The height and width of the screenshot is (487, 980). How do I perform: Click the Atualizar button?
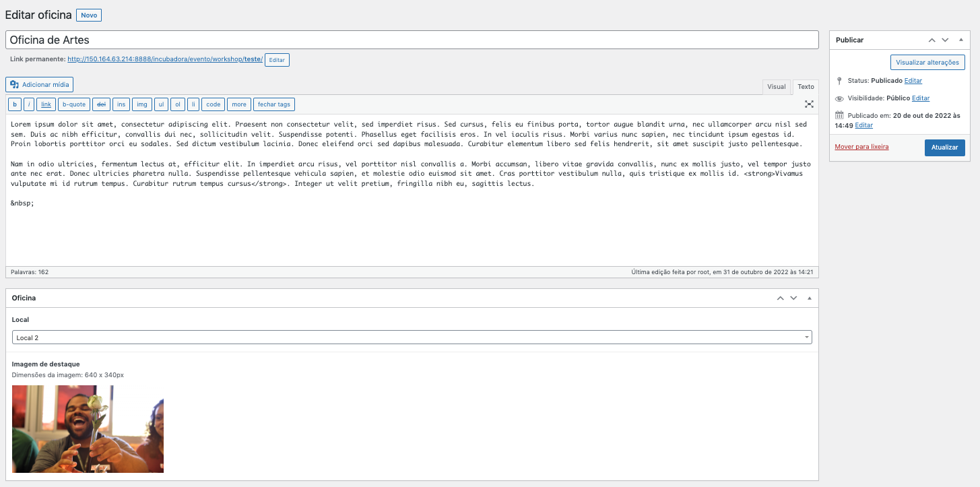[944, 148]
